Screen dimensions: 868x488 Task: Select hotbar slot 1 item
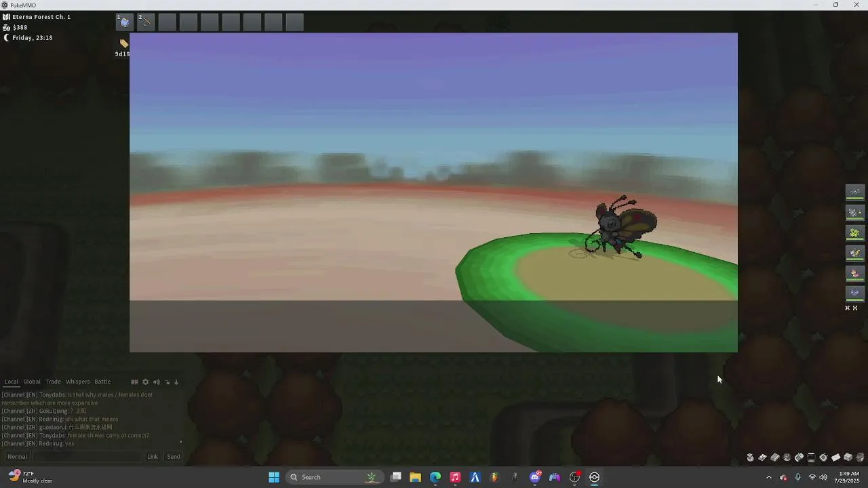coord(125,22)
